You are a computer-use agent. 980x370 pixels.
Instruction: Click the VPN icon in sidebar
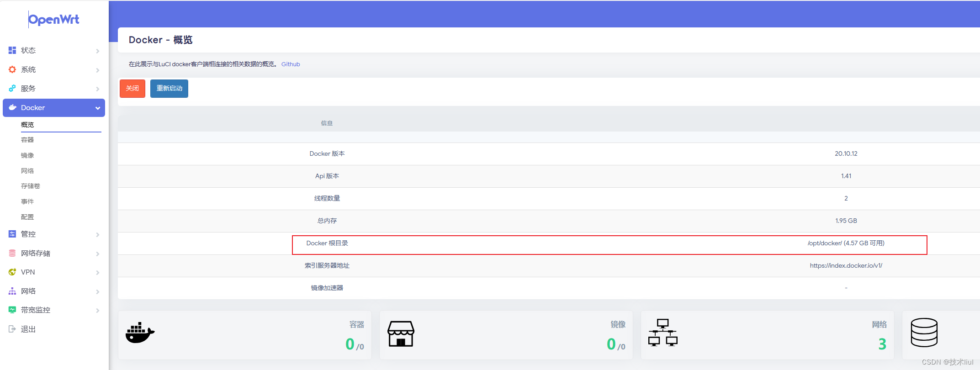pyautogui.click(x=12, y=272)
